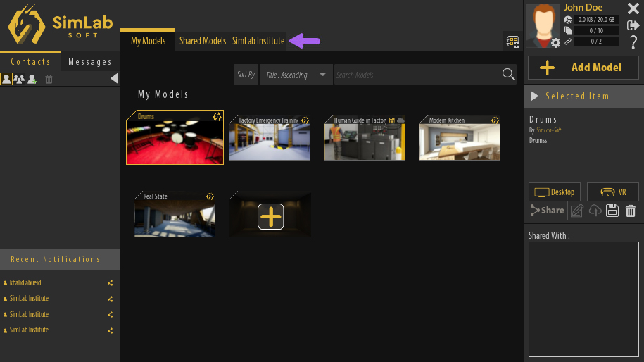Click the delete model trash icon
The width and height of the screenshot is (644, 362).
pos(631,211)
